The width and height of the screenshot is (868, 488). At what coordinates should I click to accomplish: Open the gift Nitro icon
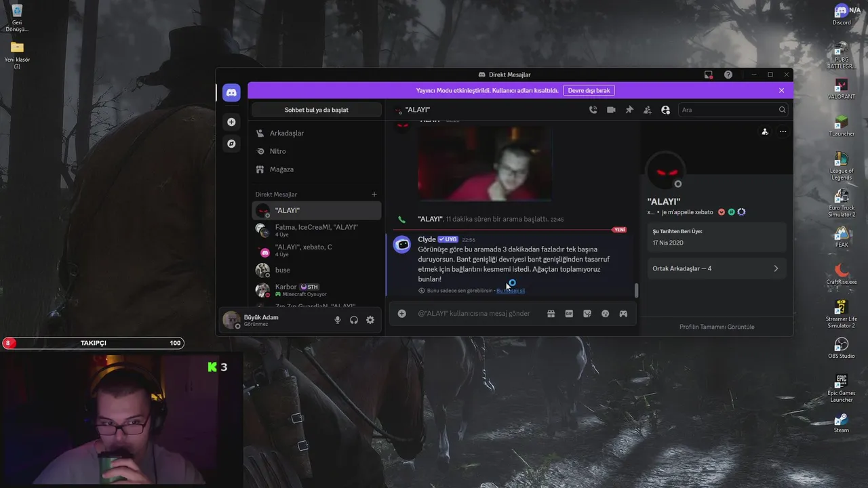[551, 314]
